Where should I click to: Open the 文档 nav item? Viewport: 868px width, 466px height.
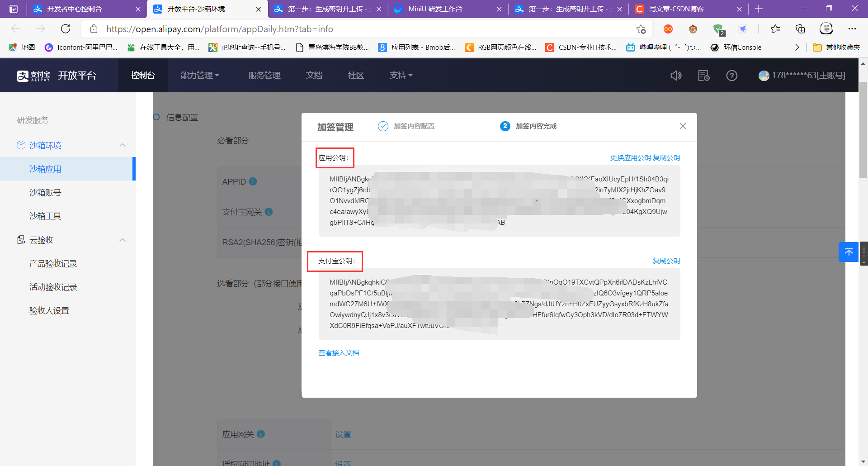314,76
